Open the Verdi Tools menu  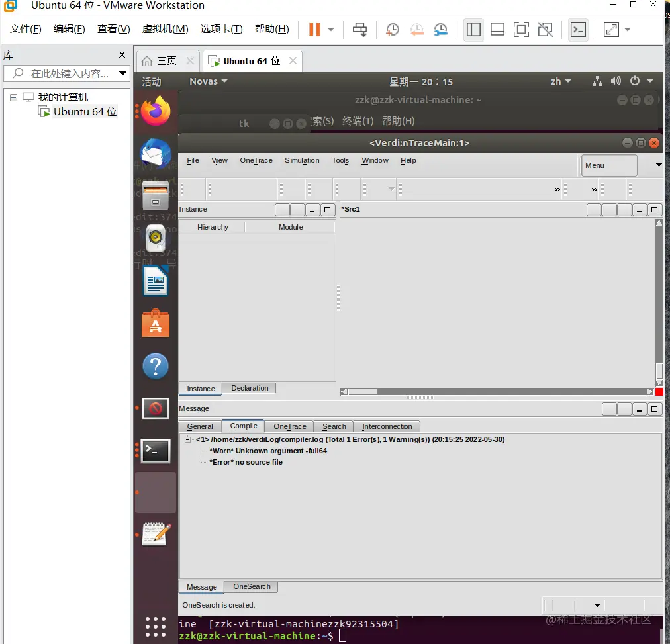tap(340, 160)
